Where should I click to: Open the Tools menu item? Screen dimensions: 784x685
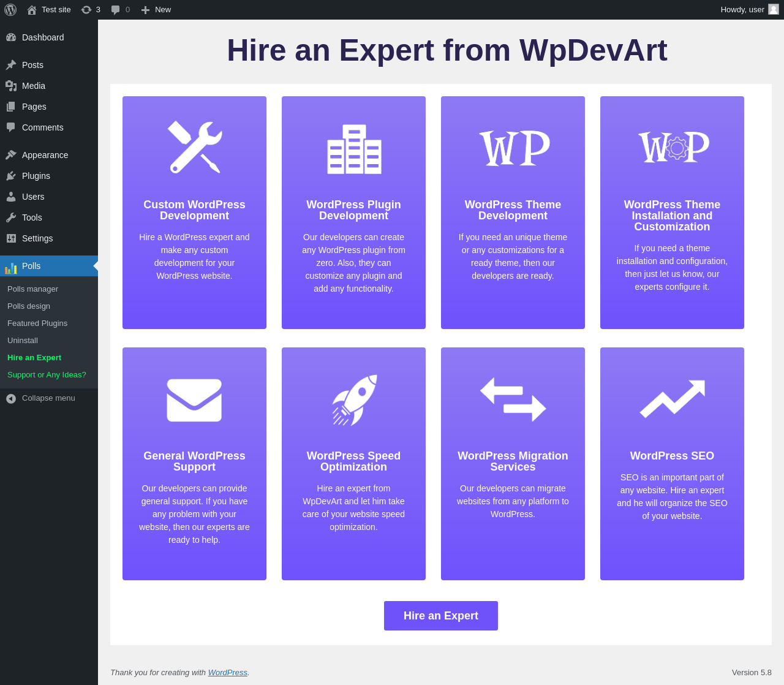(49, 218)
